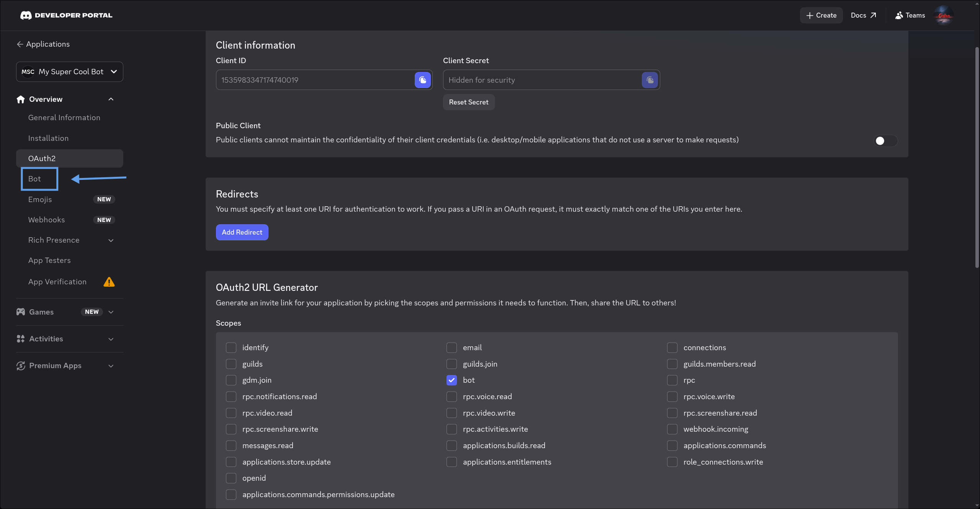Tick the rpc.video.read scope
The width and height of the screenshot is (980, 509).
pyautogui.click(x=231, y=413)
